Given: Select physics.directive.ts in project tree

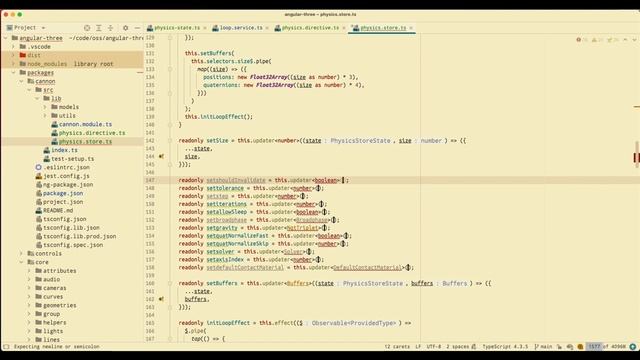Looking at the screenshot, I should click(x=92, y=133).
